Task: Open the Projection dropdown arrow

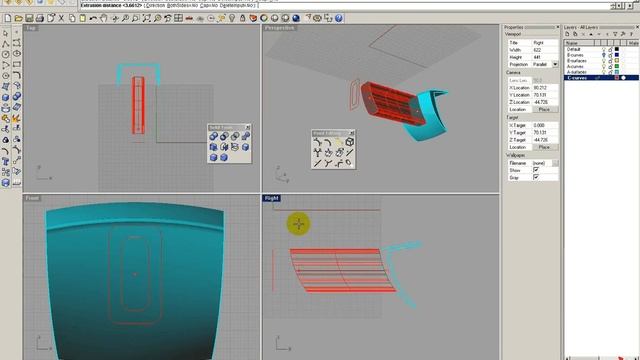Action: pyautogui.click(x=555, y=64)
